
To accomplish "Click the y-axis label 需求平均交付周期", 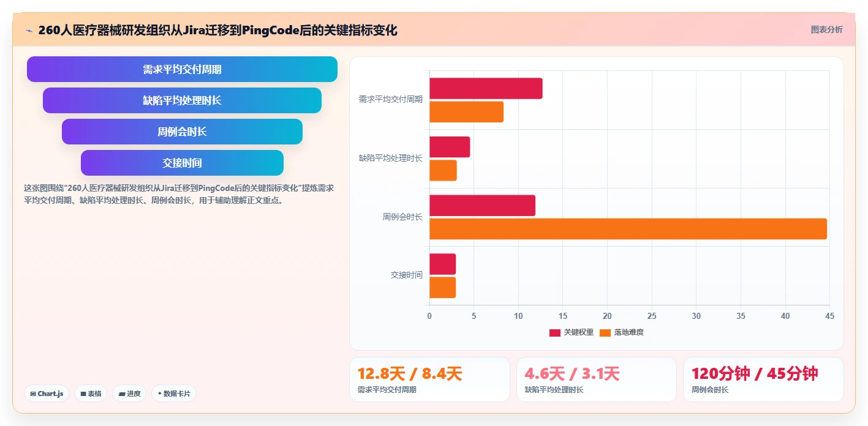I will pyautogui.click(x=390, y=100).
